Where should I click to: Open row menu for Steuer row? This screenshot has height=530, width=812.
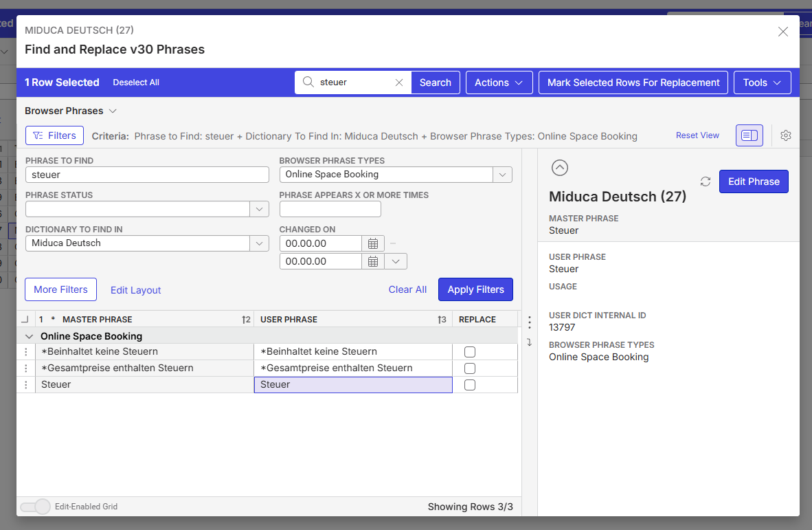point(26,385)
